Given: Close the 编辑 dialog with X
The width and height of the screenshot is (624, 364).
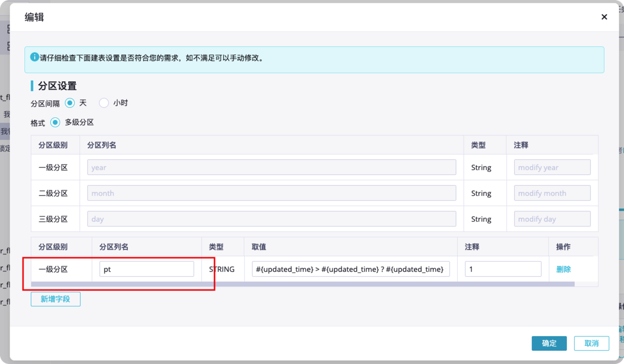Looking at the screenshot, I should pos(604,17).
